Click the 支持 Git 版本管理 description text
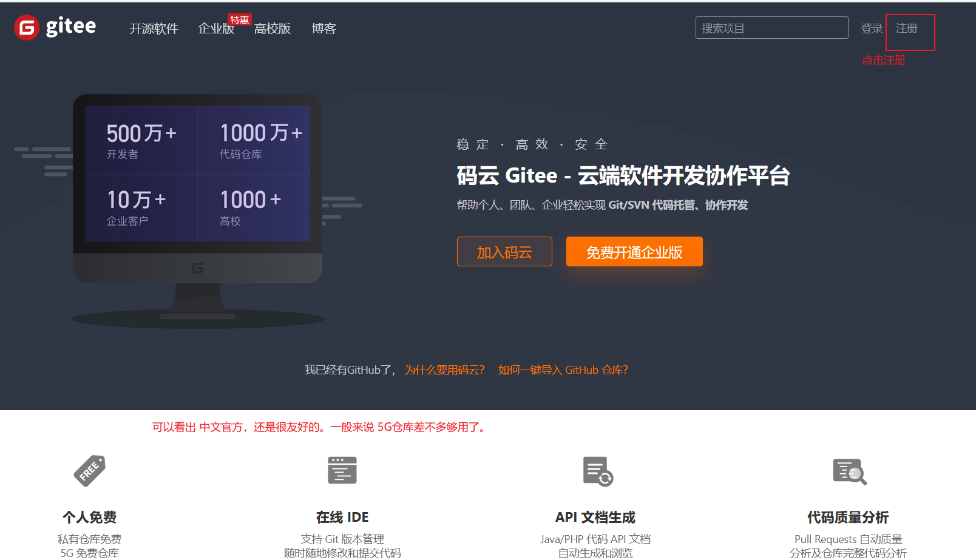This screenshot has width=976, height=560. pyautogui.click(x=342, y=539)
